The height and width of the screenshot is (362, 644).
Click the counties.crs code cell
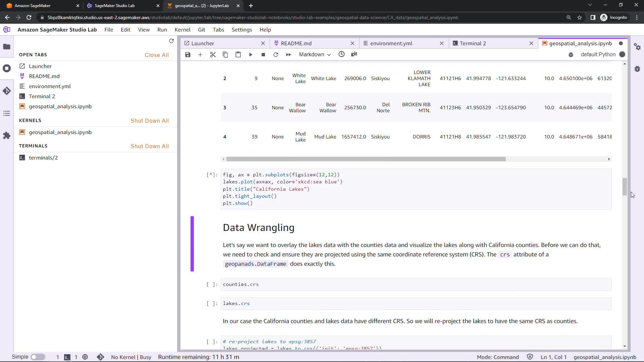click(416, 284)
